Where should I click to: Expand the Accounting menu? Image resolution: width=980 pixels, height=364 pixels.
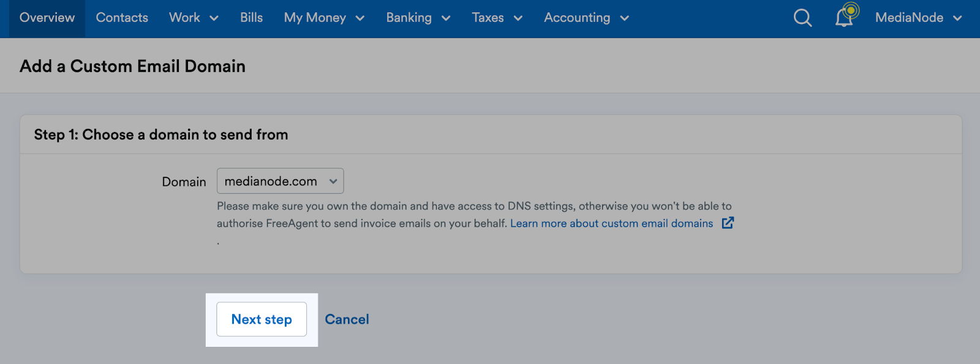pyautogui.click(x=586, y=18)
